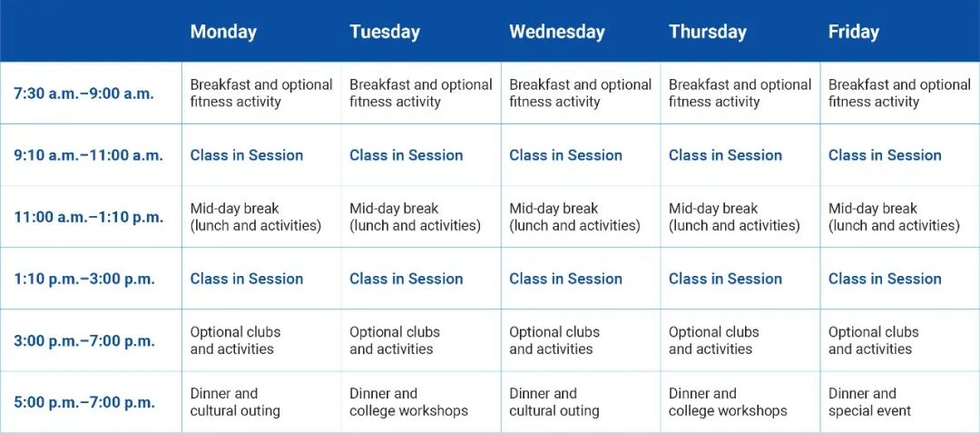Click the Wednesday column header
This screenshot has height=433, width=980.
tap(556, 32)
